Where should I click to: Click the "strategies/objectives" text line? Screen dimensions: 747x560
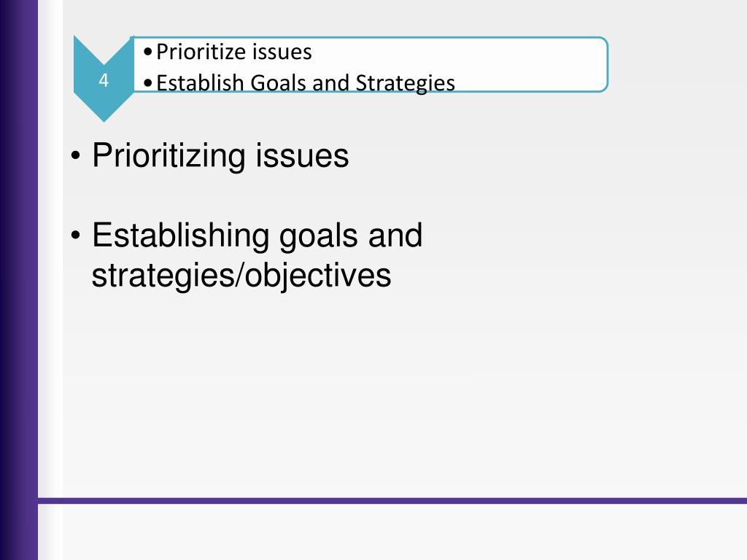(x=241, y=276)
